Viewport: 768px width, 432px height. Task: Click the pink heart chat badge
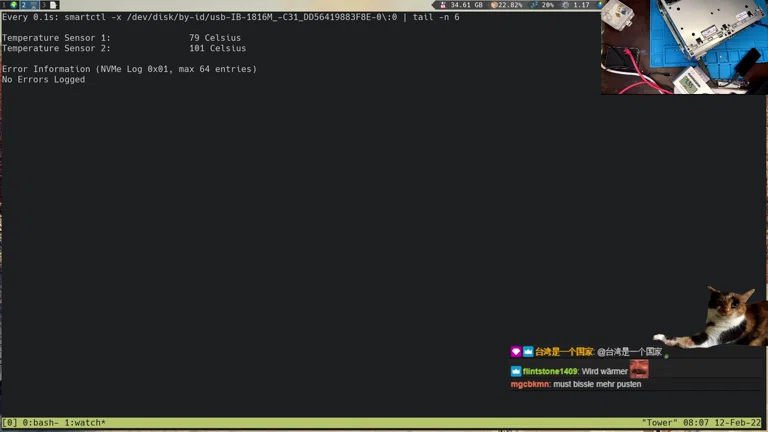[516, 352]
